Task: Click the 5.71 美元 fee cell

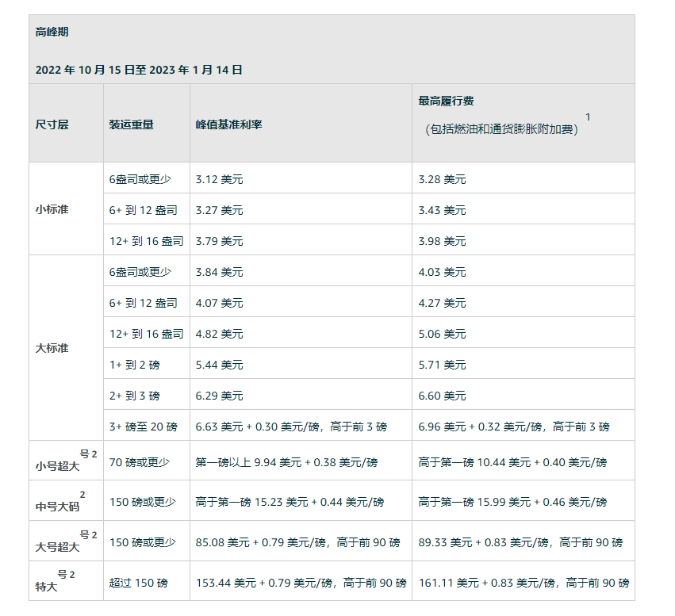Action: (x=443, y=365)
